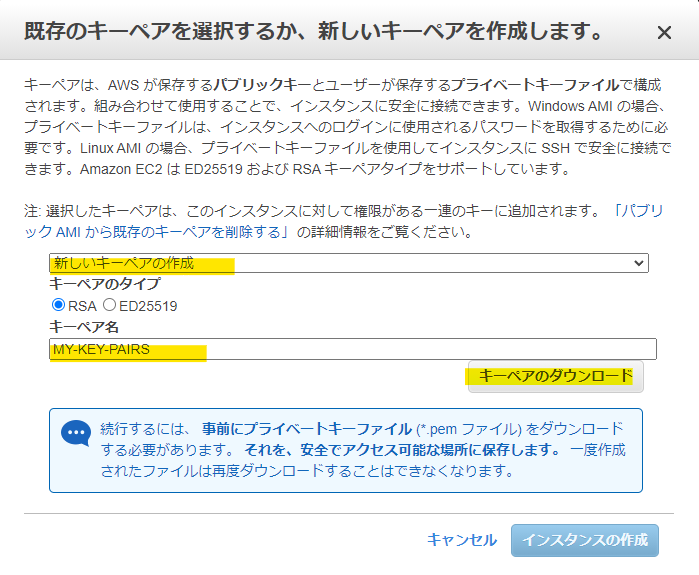Click キャンセル to cancel the dialog
The width and height of the screenshot is (699, 575).
[461, 540]
